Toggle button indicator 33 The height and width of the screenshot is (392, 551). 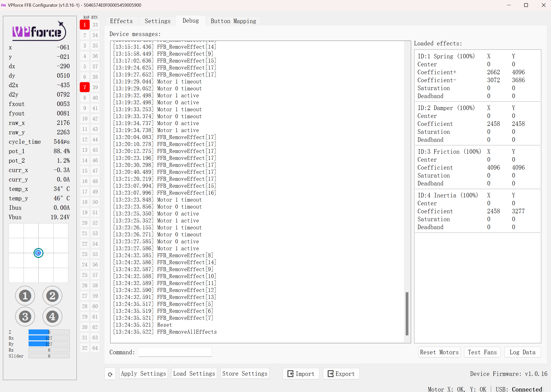click(x=95, y=25)
